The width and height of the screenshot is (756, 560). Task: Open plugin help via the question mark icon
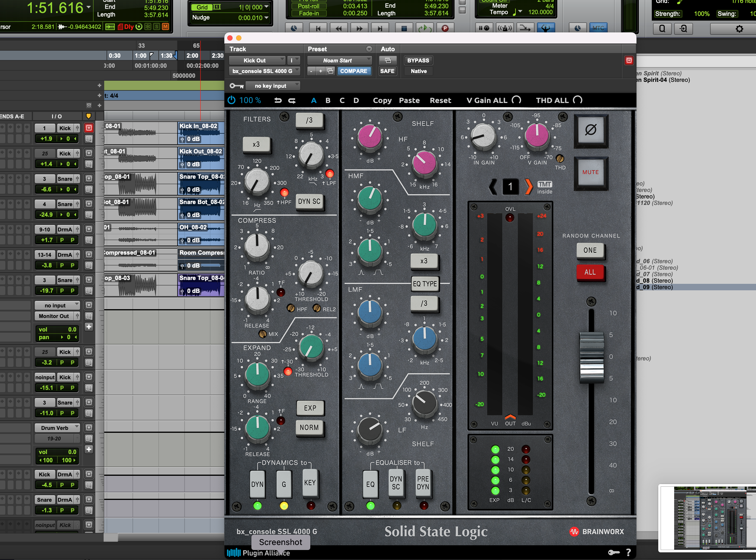tap(628, 553)
